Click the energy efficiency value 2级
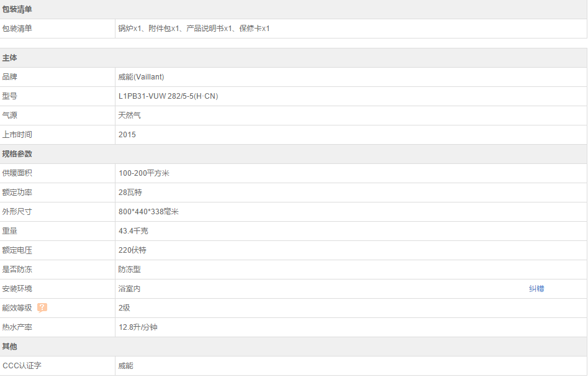Viewport: 588px width, 377px height. tap(124, 308)
